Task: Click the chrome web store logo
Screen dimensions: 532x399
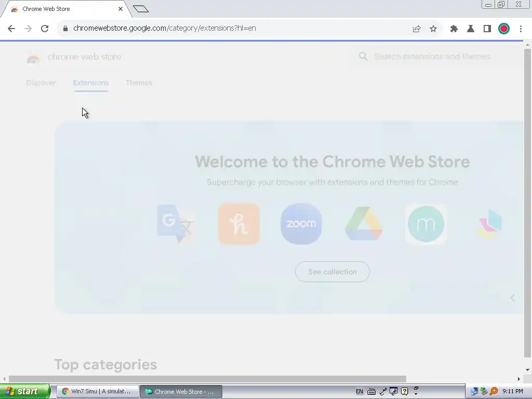Action: 74,57
